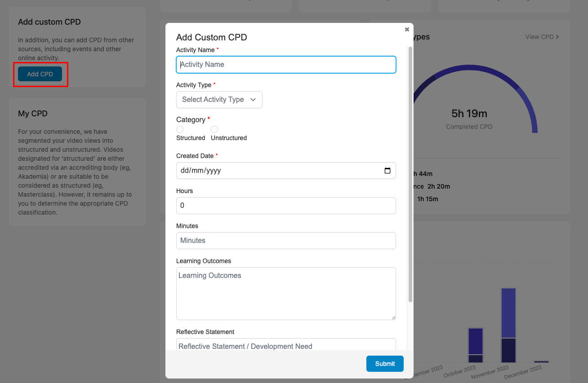Choose the Unstructured category radio button

[214, 129]
